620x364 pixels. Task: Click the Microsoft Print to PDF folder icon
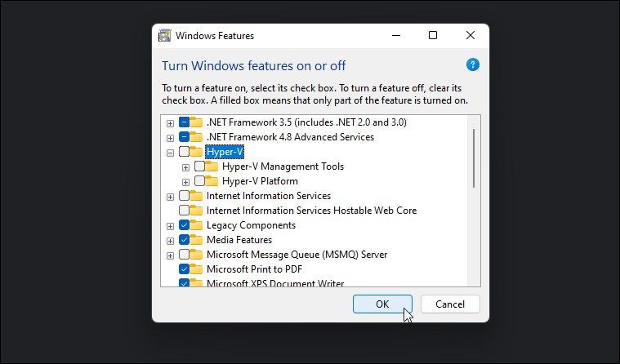[x=197, y=269]
